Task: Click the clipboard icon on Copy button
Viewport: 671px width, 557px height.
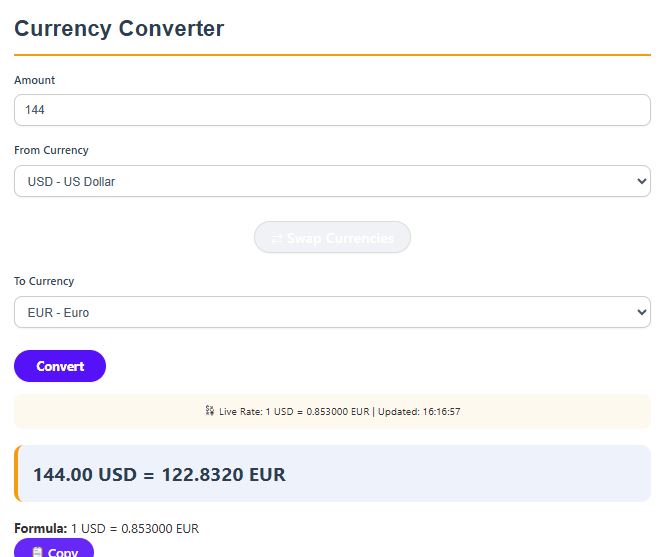Action: [x=37, y=552]
